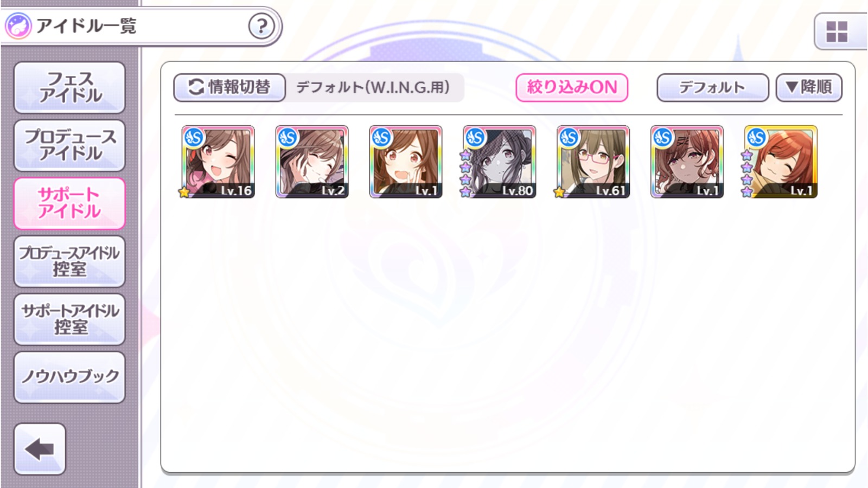
Task: Switch to プロデュースアイドル tab
Action: (x=69, y=145)
